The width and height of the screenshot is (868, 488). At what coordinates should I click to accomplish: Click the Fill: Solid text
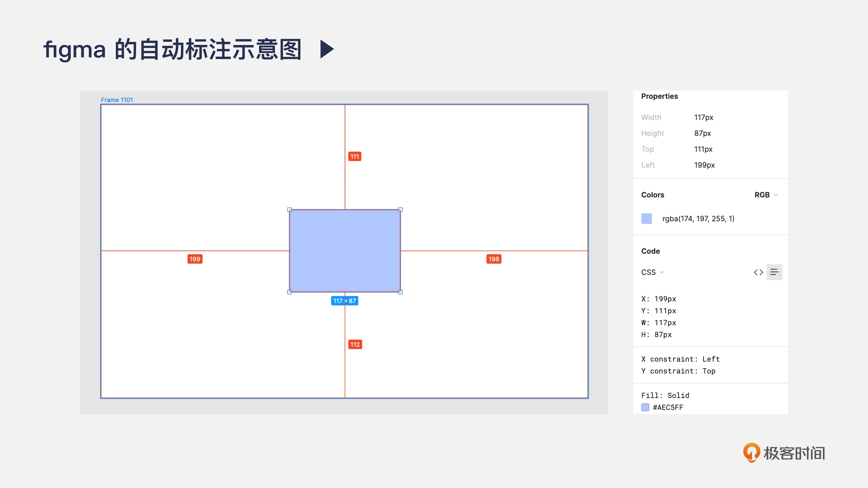coord(665,395)
